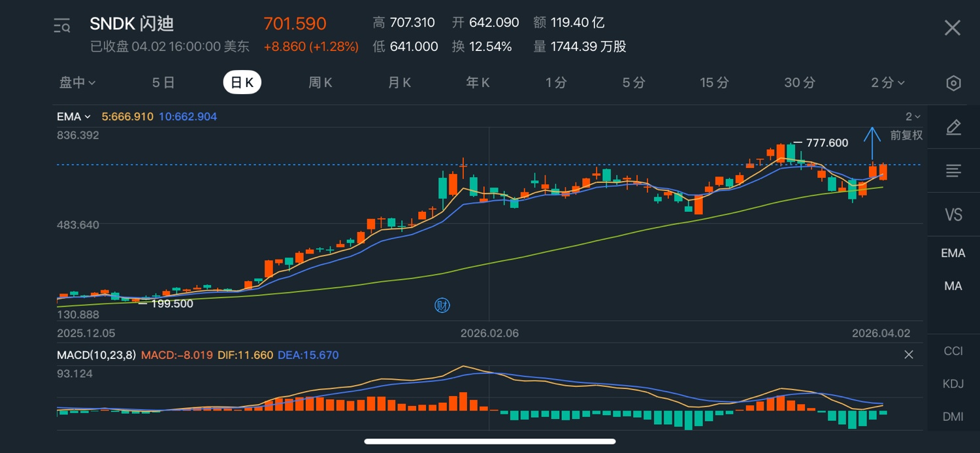Screen dimensions: 980x453
Task: Open VS stock comparison
Action: 953,214
